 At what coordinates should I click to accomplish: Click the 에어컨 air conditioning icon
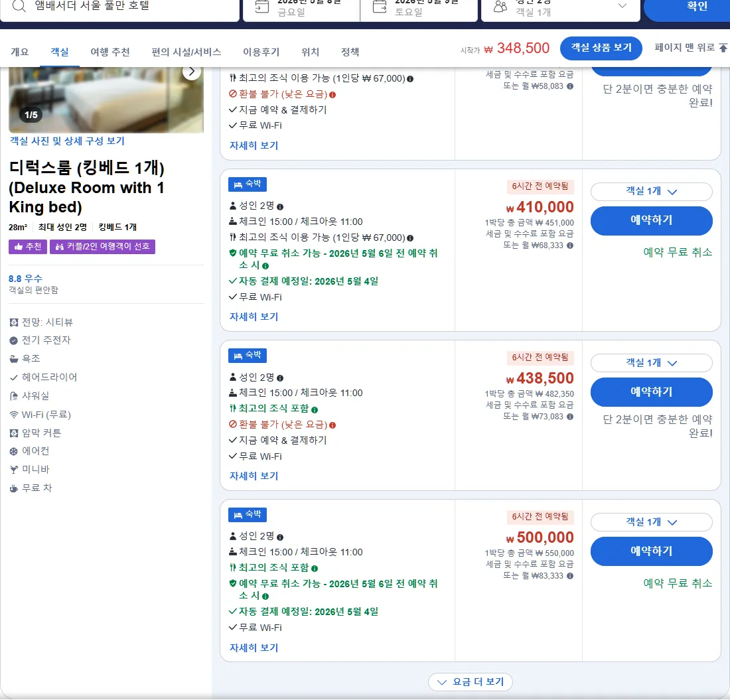coord(14,451)
